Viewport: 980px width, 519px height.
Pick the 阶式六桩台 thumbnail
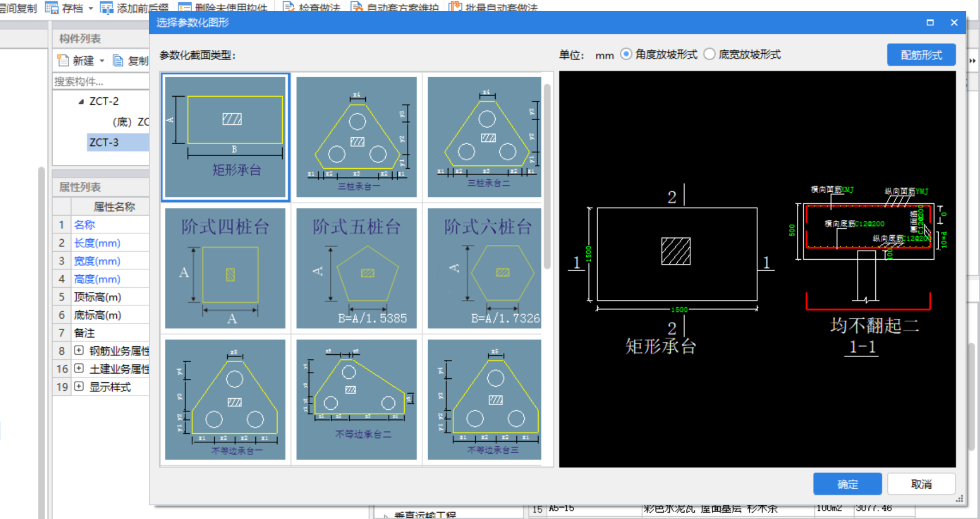[484, 268]
